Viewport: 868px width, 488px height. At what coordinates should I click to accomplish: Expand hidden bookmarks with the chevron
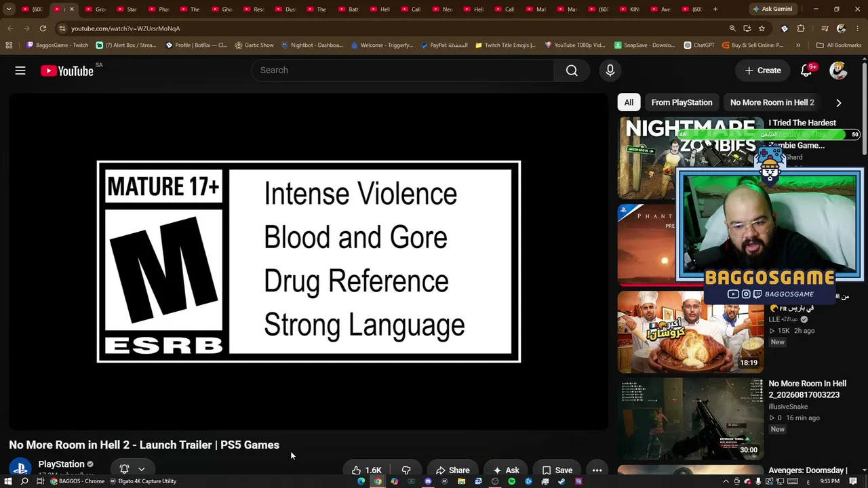point(798,45)
